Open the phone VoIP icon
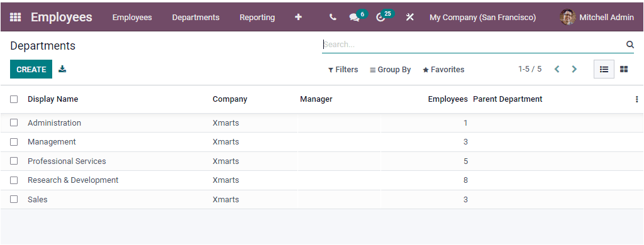Image resolution: width=644 pixels, height=245 pixels. tap(333, 17)
